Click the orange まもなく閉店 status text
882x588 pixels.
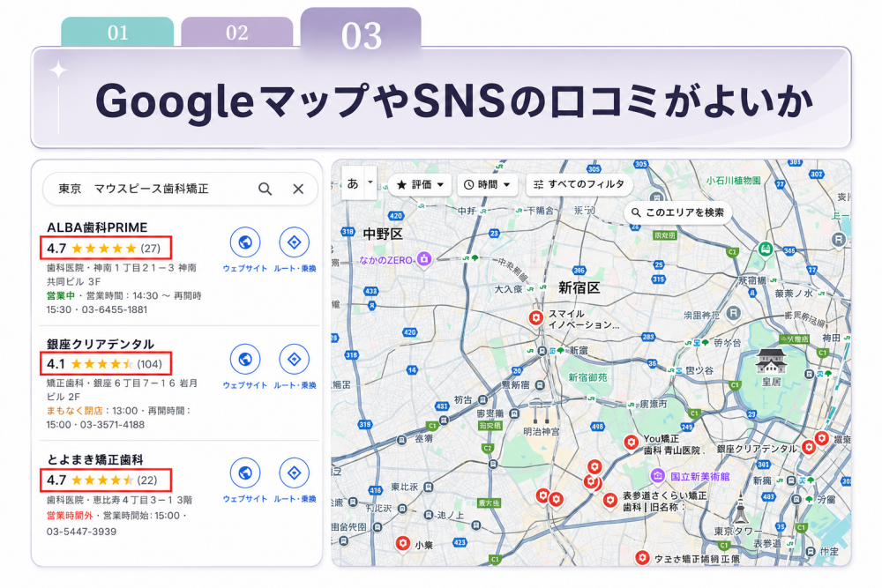click(x=74, y=411)
